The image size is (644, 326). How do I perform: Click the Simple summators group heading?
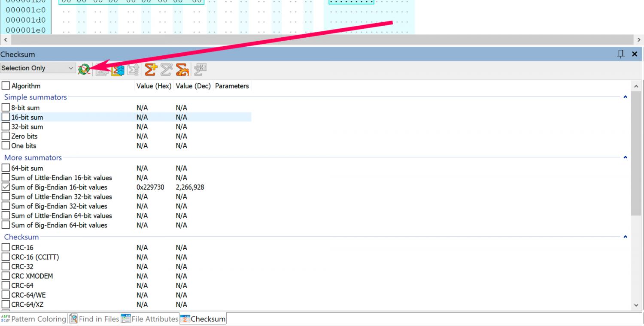(x=36, y=97)
